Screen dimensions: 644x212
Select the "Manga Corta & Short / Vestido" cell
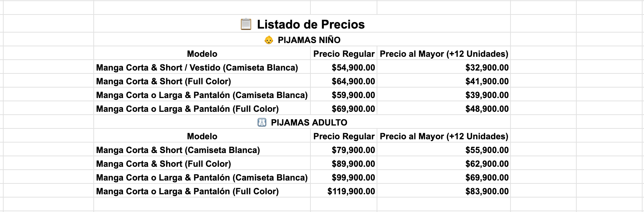tap(197, 68)
